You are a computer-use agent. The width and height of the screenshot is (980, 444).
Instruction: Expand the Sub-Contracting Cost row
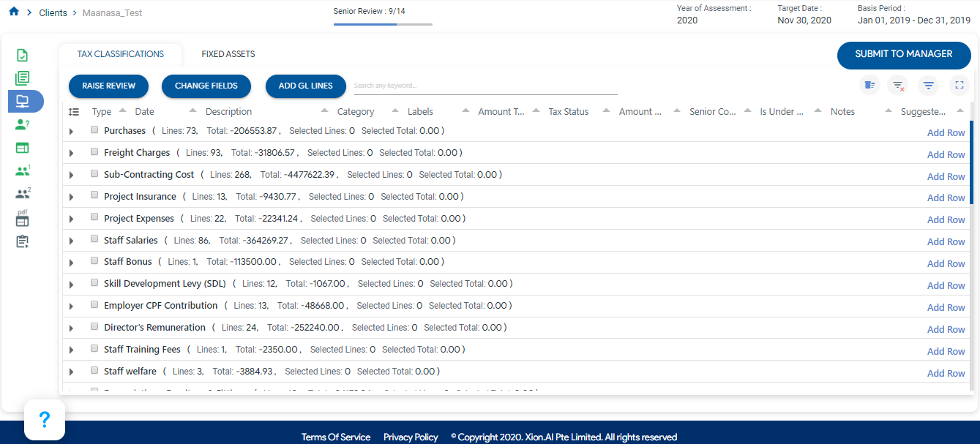tap(72, 176)
